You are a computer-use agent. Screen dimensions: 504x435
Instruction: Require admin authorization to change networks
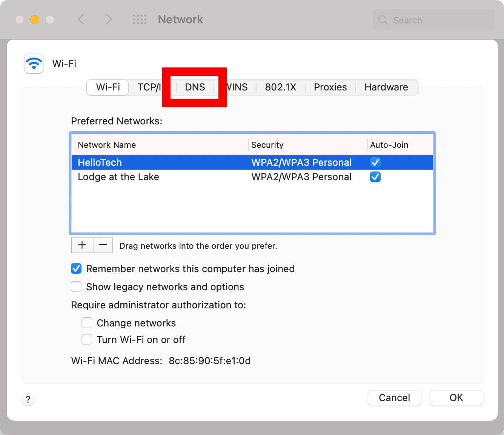pos(87,323)
